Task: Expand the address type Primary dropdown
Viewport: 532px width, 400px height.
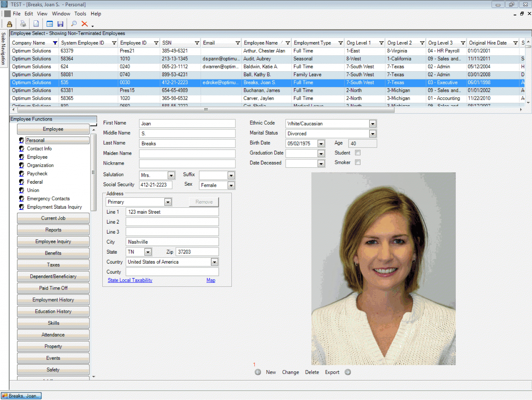Action: coord(168,202)
